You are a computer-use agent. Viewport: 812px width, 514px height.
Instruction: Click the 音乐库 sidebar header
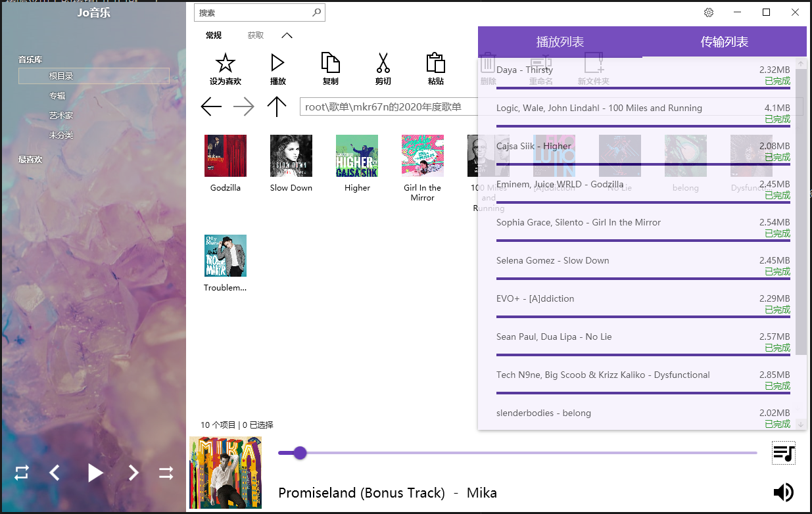[x=30, y=59]
